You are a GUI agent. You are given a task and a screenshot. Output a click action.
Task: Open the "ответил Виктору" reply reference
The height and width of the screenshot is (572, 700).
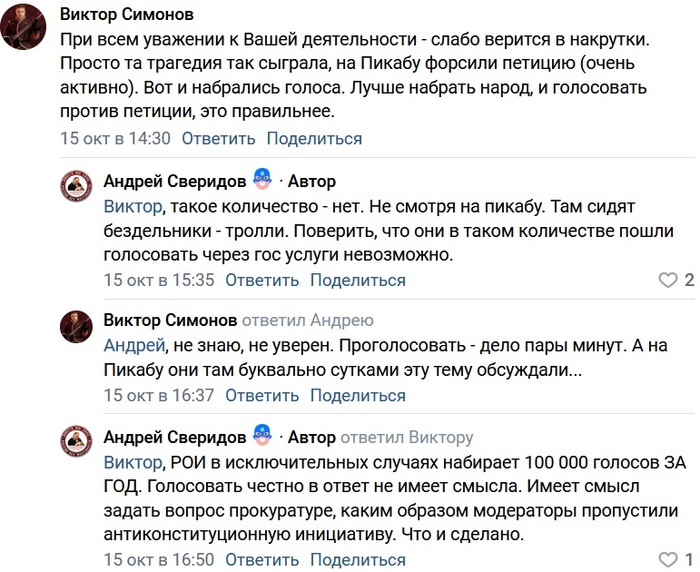pyautogui.click(x=407, y=437)
